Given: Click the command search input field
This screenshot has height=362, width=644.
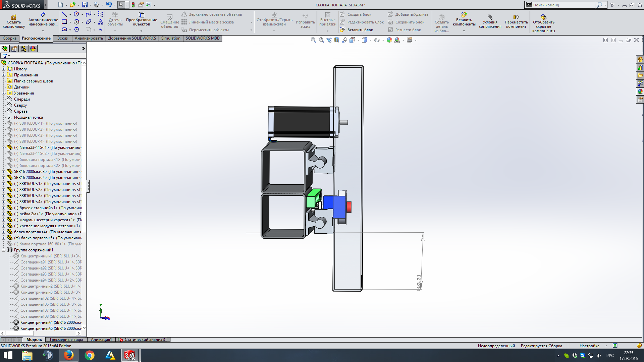Looking at the screenshot, I should 563,5.
